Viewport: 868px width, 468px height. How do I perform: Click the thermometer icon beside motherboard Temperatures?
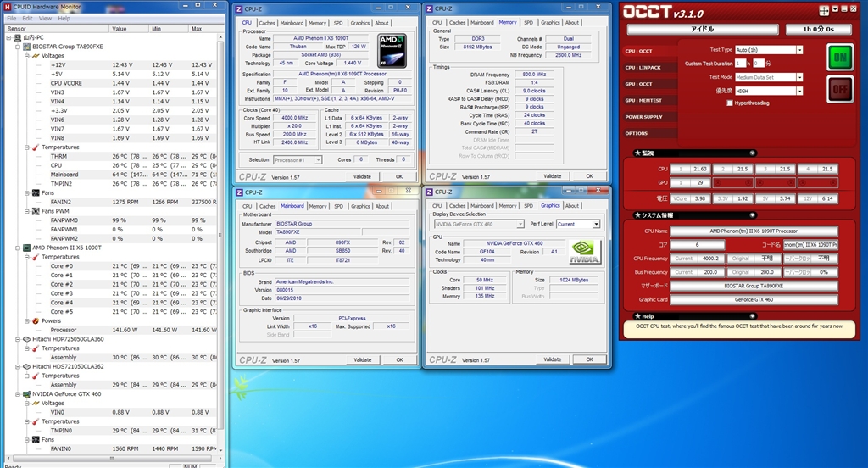[36, 148]
